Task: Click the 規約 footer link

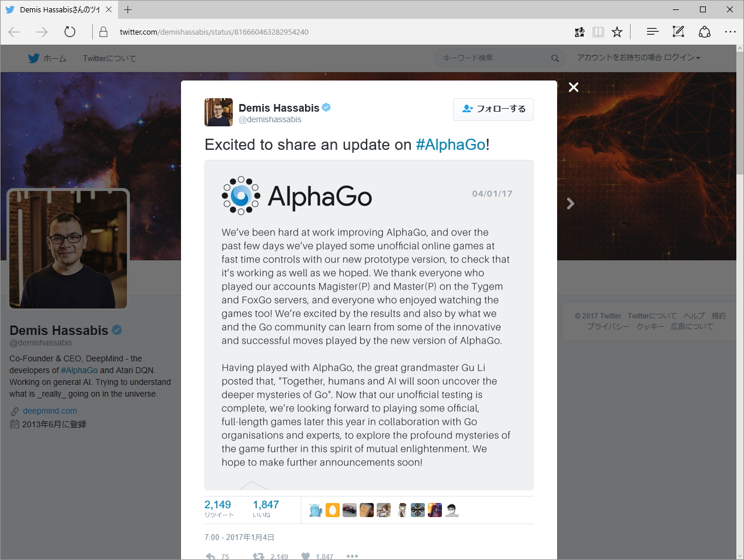Action: click(719, 316)
